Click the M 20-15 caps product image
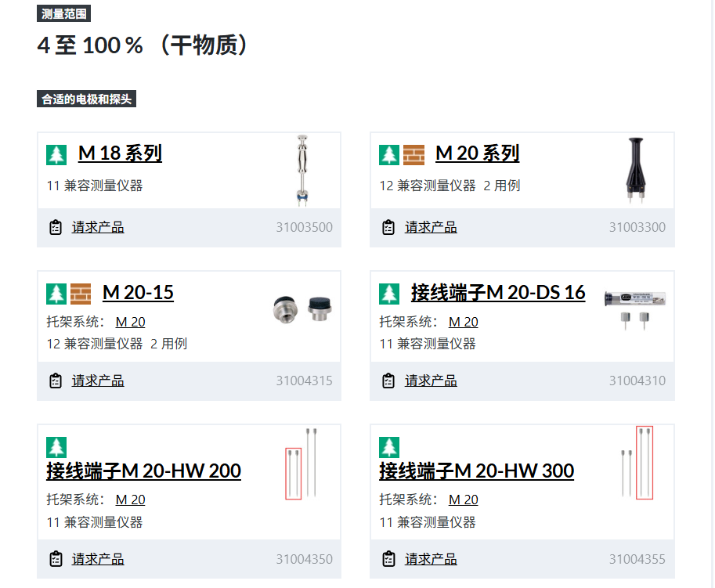This screenshot has width=715, height=588. coord(302,309)
